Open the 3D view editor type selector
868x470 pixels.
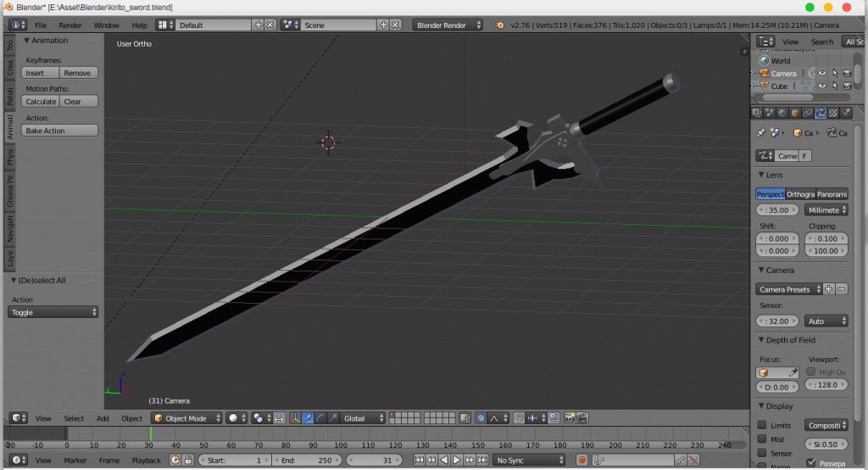[19, 418]
